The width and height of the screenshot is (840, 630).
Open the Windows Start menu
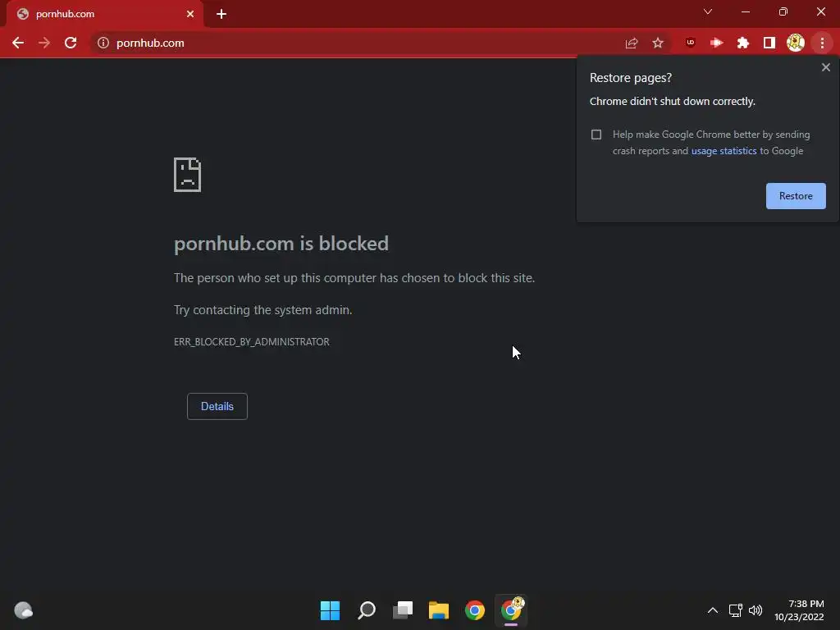330,610
